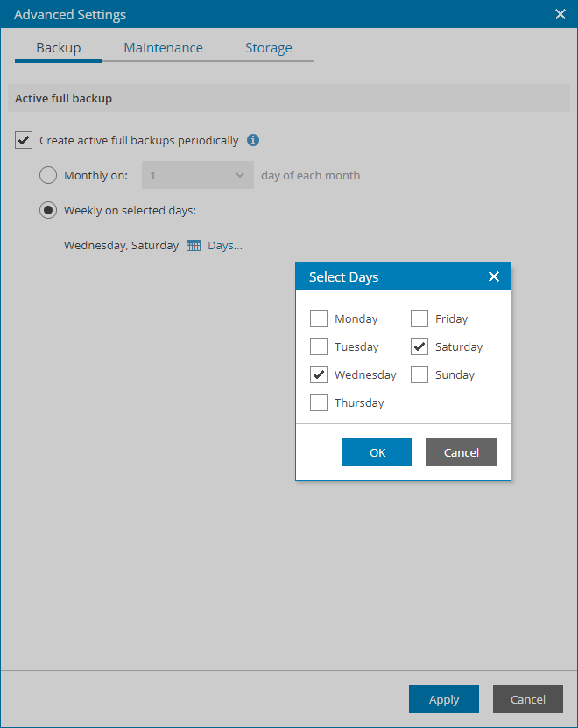
Task: Uncheck the Saturday checkbox
Action: click(x=419, y=346)
